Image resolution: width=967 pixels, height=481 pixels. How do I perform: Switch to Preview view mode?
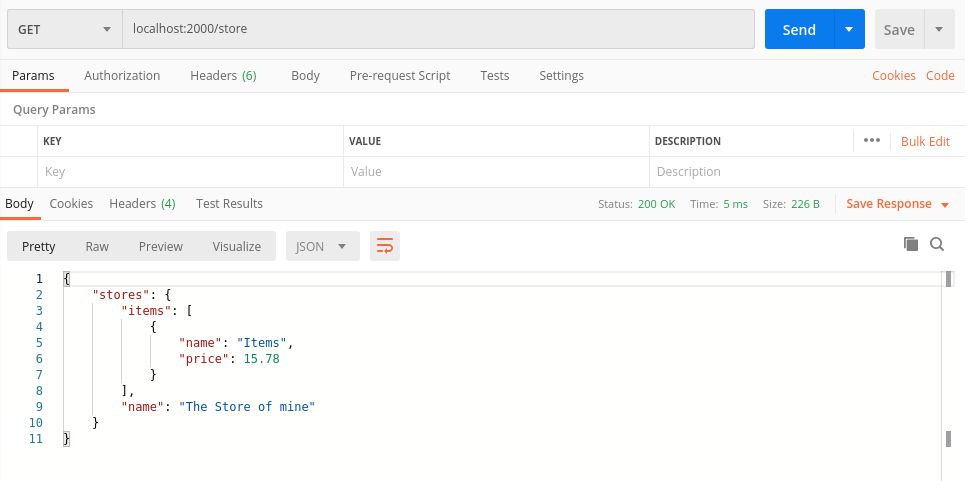[x=161, y=246]
